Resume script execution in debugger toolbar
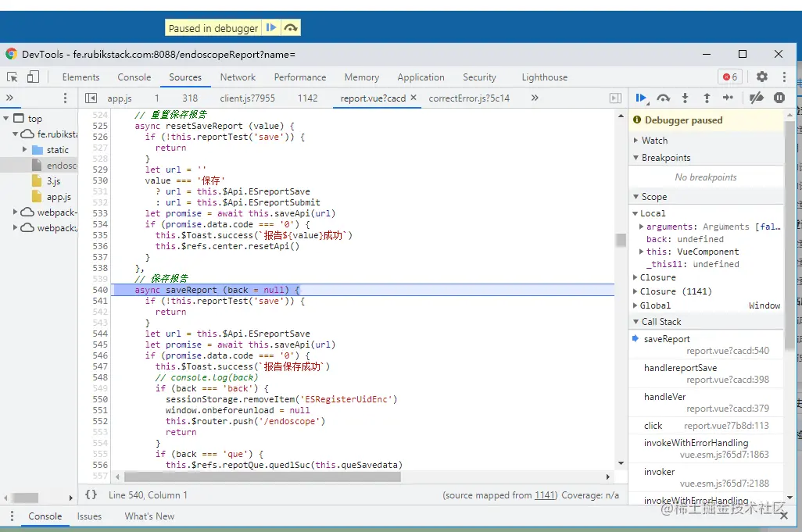Screen dimensions: 802x532 click(641, 98)
